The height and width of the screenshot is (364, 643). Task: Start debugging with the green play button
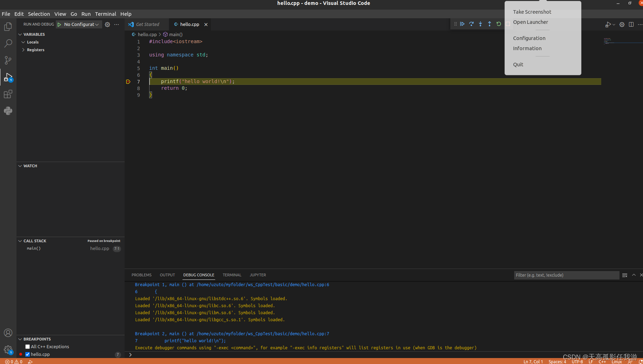click(59, 25)
